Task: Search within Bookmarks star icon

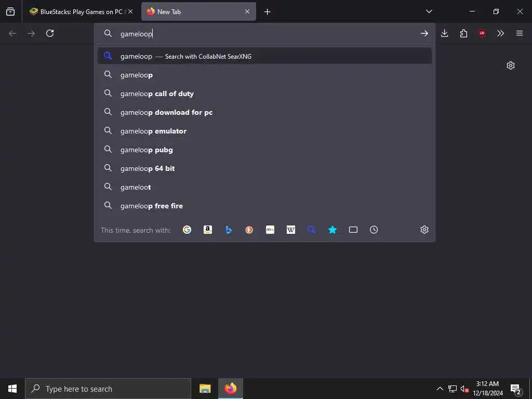Action: click(x=332, y=230)
